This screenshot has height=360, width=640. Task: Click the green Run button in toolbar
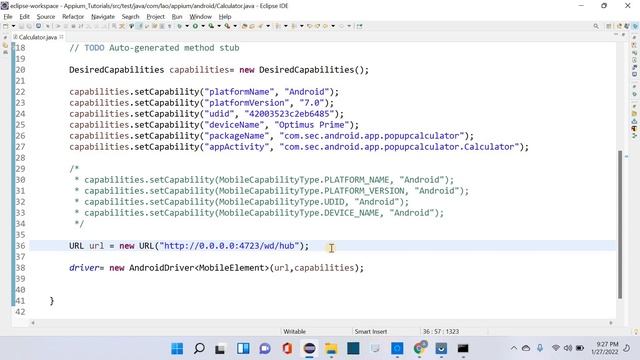(195, 26)
